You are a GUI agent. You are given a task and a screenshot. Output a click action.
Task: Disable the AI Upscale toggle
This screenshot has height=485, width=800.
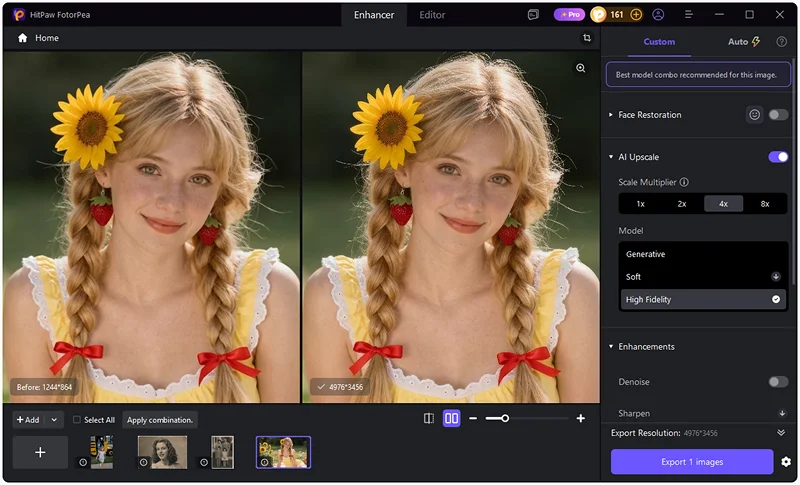pyautogui.click(x=778, y=157)
